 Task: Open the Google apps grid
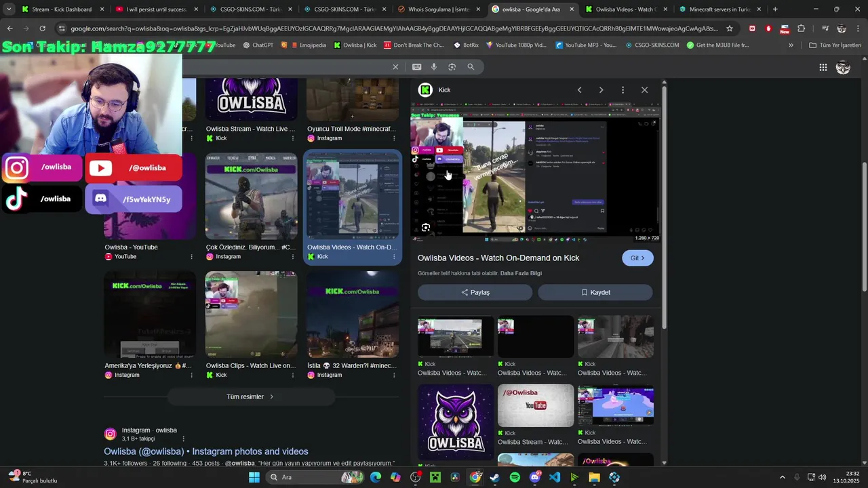(x=823, y=67)
